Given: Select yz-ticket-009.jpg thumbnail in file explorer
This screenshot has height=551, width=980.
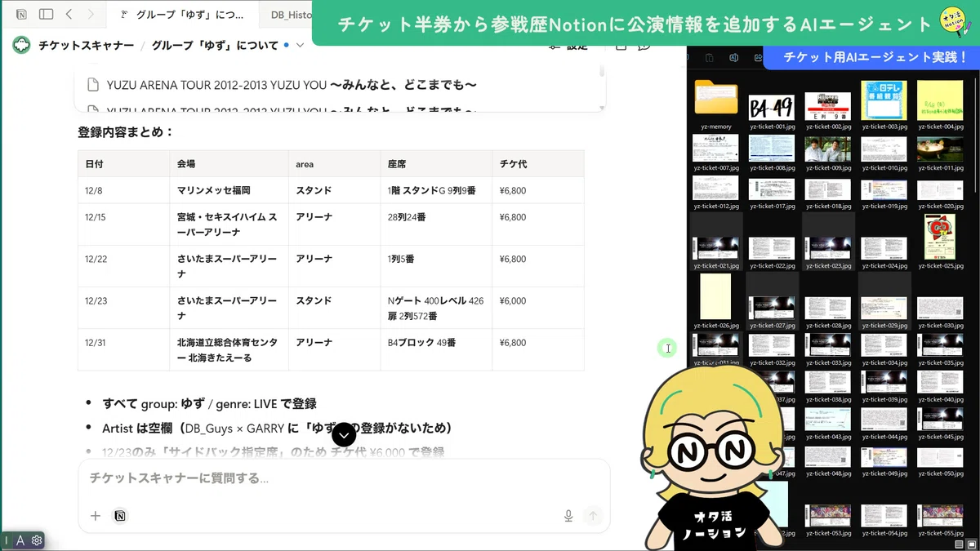Looking at the screenshot, I should (827, 148).
